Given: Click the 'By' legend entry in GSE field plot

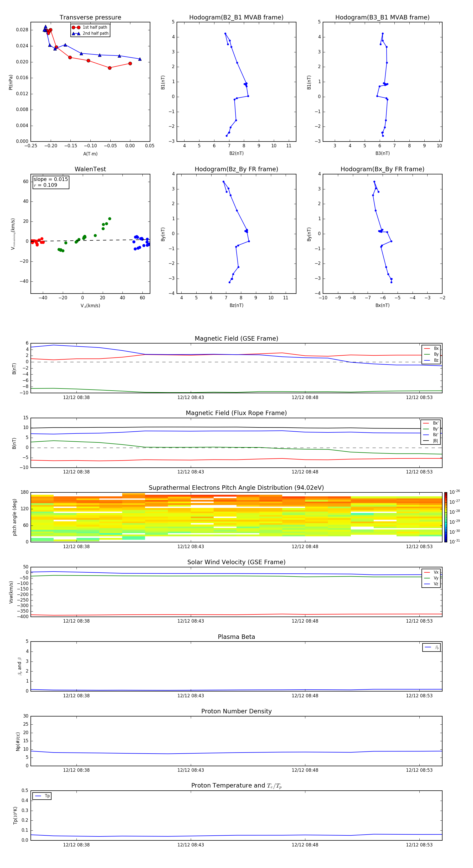Looking at the screenshot, I should pos(431,355).
